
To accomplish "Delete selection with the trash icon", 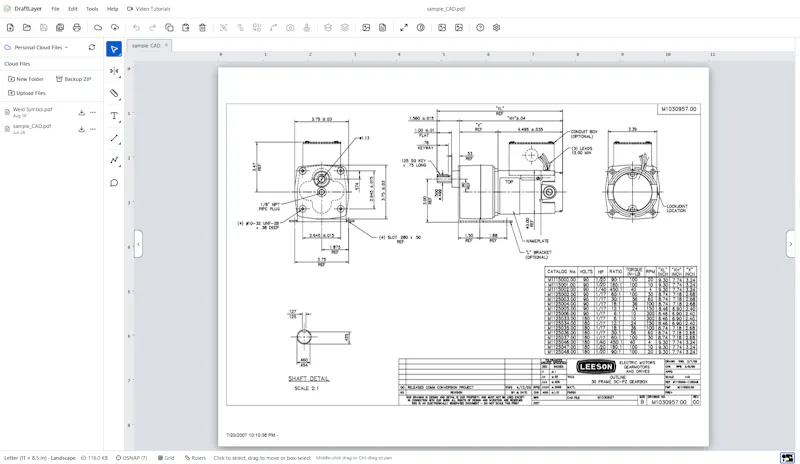I will point(203,28).
